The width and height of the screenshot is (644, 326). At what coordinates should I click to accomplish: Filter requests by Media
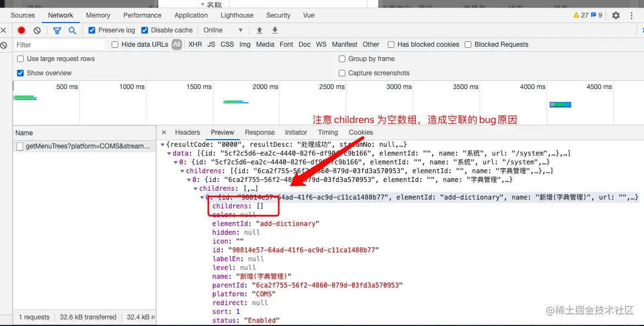[265, 45]
